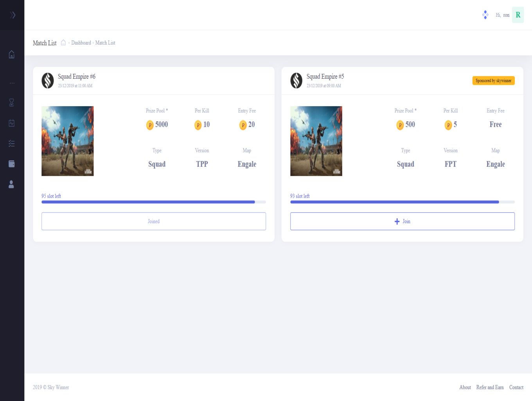Click the Squad Empire #5 logo

(296, 81)
